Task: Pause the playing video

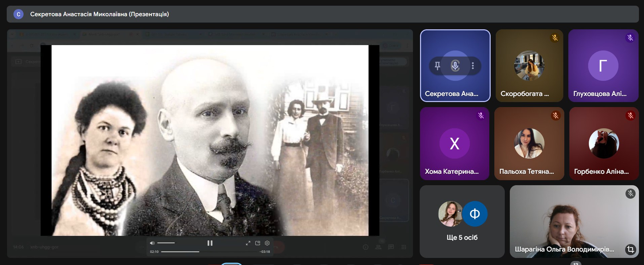Action: tap(210, 243)
